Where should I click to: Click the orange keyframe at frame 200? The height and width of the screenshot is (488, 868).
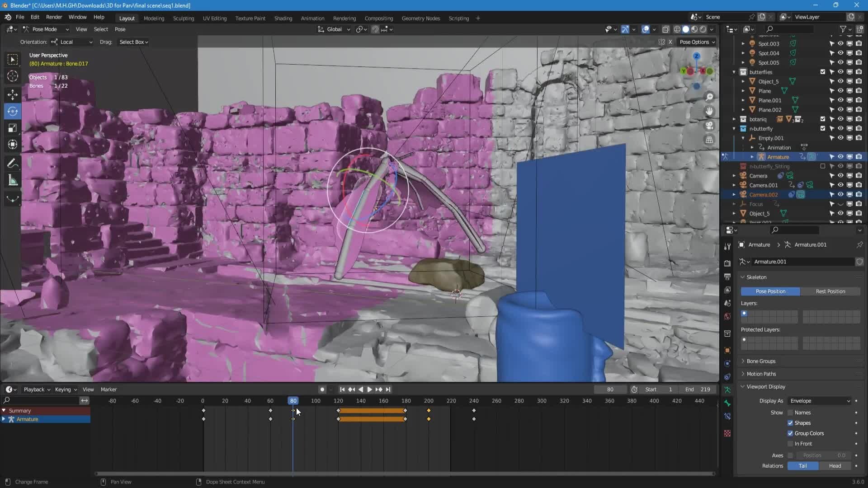click(x=429, y=411)
